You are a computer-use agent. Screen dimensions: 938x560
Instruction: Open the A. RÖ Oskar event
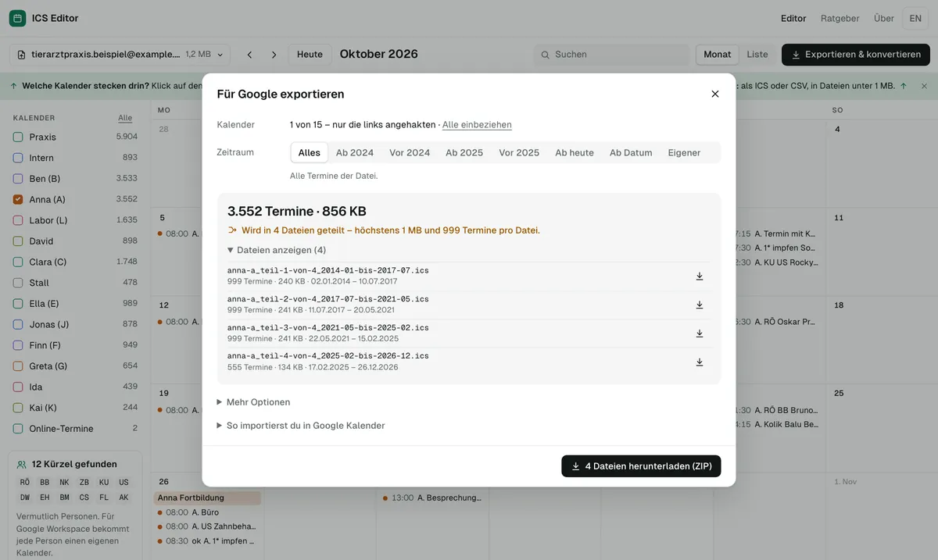(778, 321)
